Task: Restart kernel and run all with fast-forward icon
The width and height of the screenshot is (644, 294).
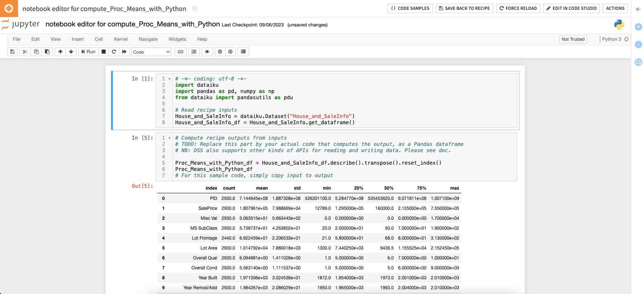Action: click(124, 52)
